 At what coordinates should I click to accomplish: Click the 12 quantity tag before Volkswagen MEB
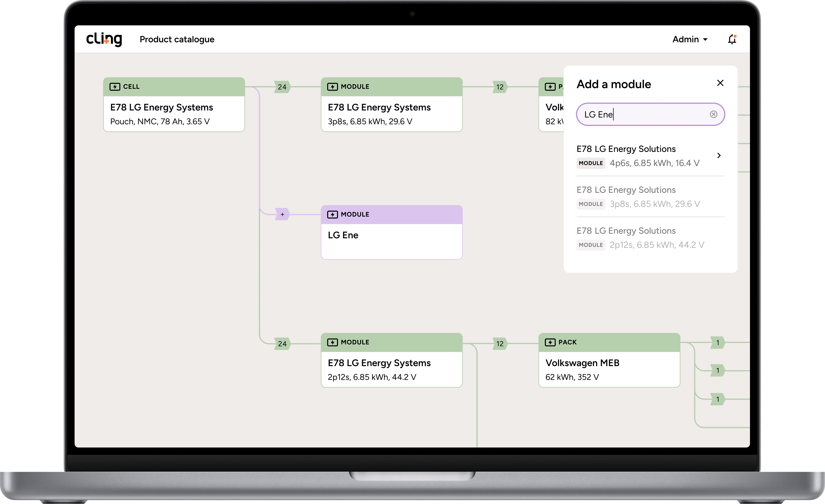tap(500, 344)
